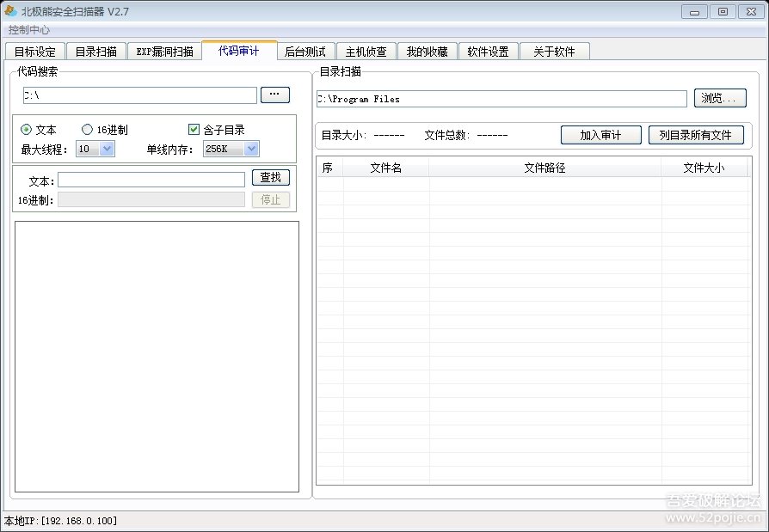Sort by the 序 column header

tap(329, 168)
